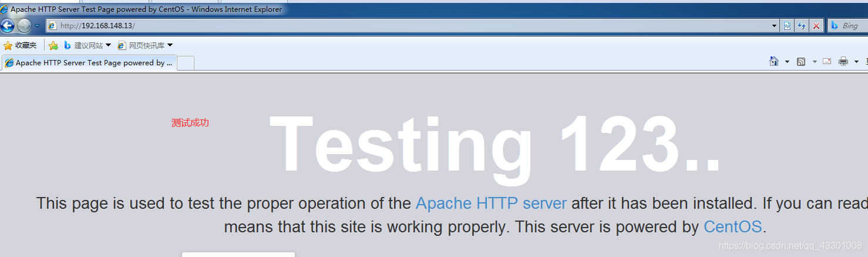The image size is (868, 257).
Task: Expand the Home button dropdown arrow
Action: coord(787,62)
